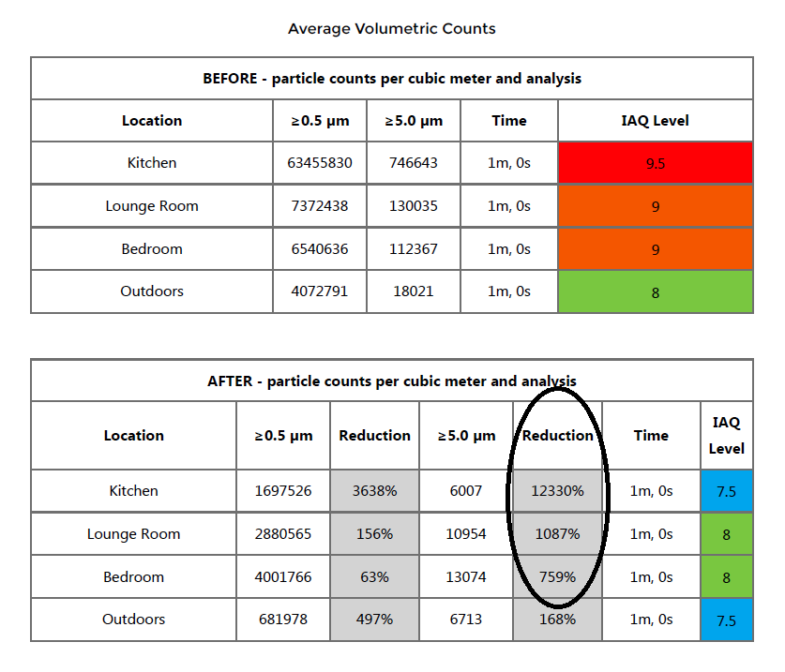Click the circled 12330% reduction cell

(x=557, y=491)
